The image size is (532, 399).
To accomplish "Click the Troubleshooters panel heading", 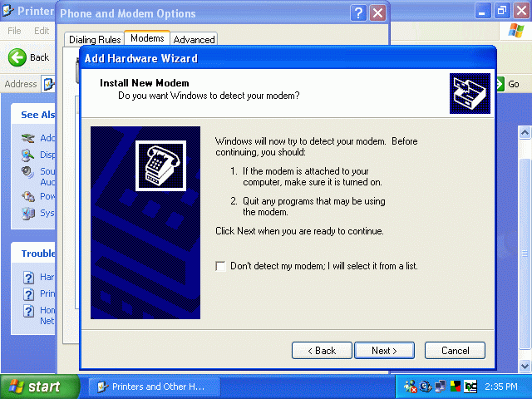I will (38, 254).
